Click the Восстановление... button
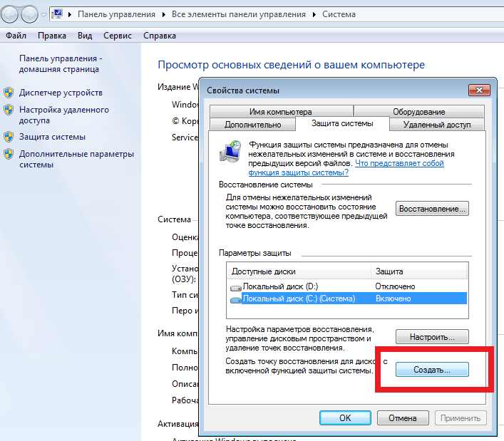Screen dimensions: 504x441 pyautogui.click(x=432, y=209)
